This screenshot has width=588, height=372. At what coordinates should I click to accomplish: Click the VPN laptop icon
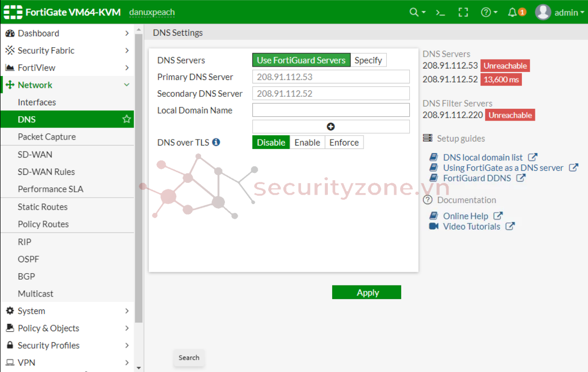(10, 362)
